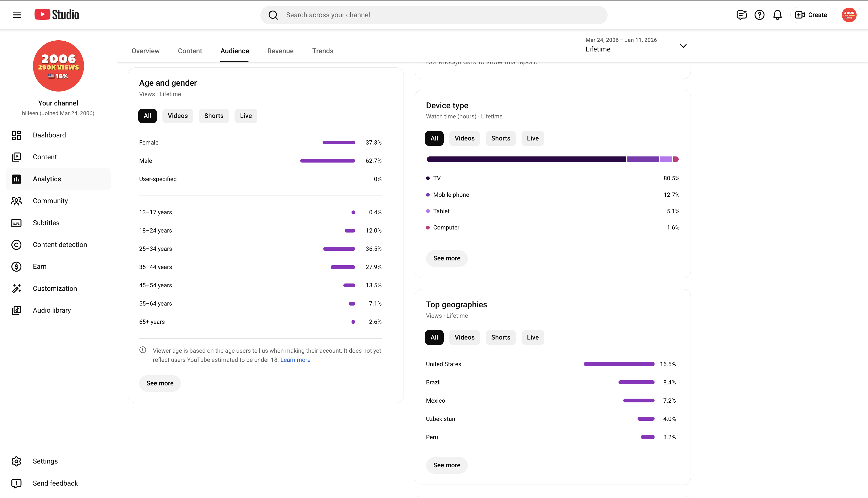Viewport: 868px width, 498px height.
Task: Click the Content detection copyright icon
Action: [16, 244]
